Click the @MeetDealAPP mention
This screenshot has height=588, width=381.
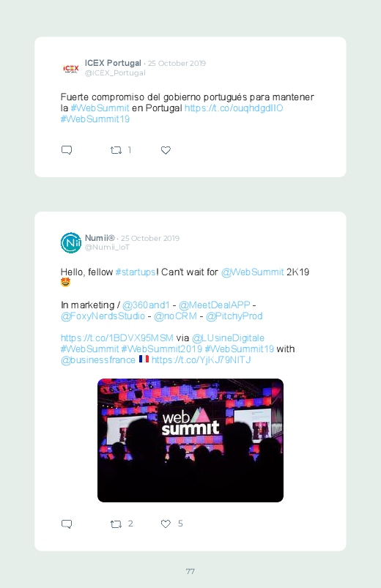click(215, 305)
